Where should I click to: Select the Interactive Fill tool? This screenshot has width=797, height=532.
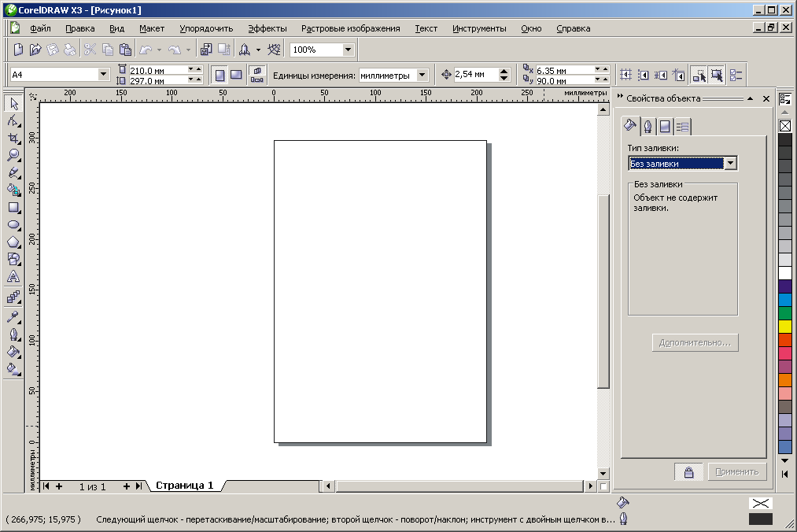click(13, 369)
